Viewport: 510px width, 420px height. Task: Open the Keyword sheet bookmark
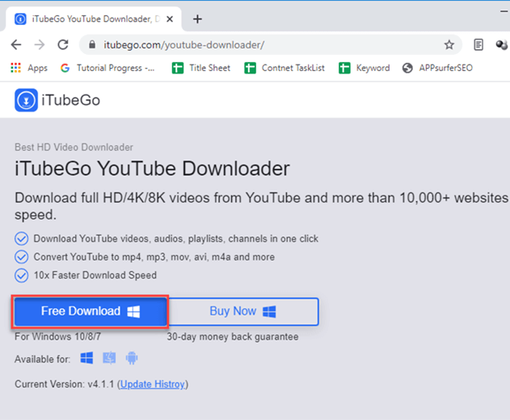[x=364, y=68]
